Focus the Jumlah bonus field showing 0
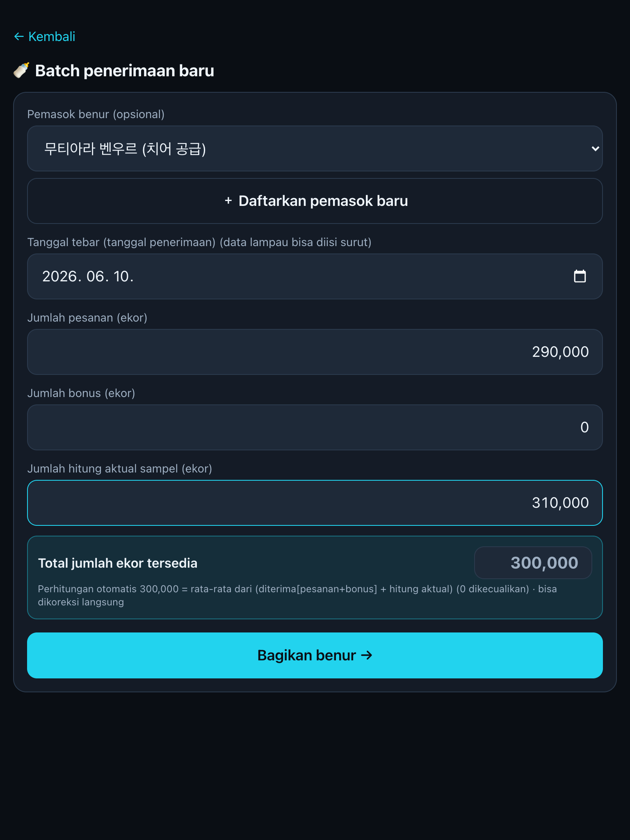 pos(315,427)
